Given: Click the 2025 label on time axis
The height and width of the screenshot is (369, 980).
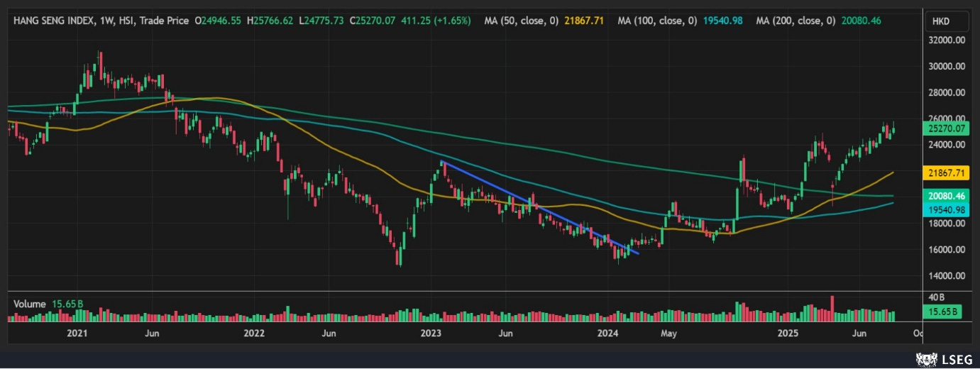Looking at the screenshot, I should click(x=788, y=333).
